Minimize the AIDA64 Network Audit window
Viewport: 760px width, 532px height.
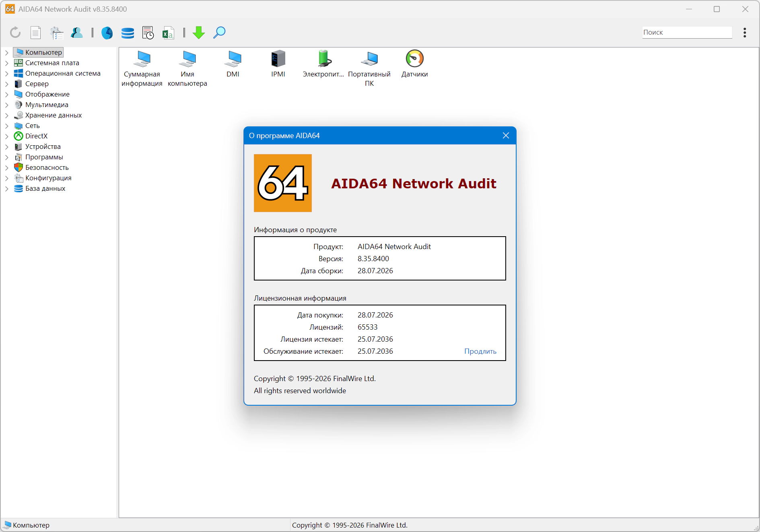pyautogui.click(x=689, y=9)
